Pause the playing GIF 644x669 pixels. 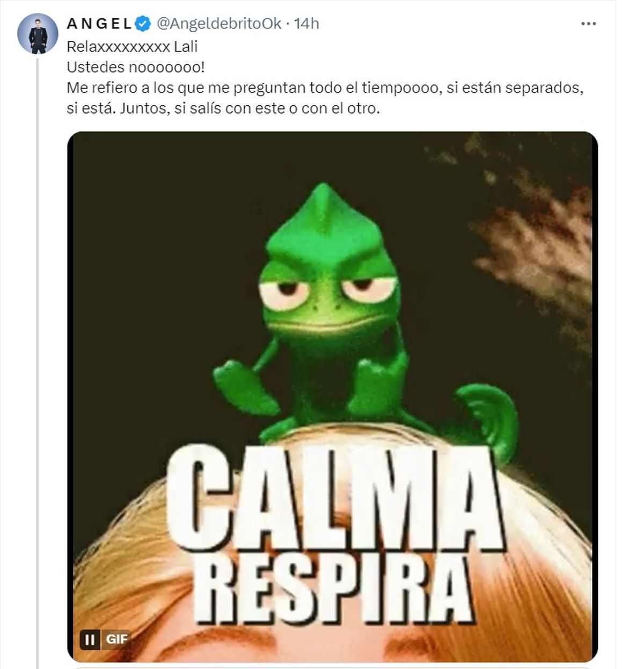[x=90, y=639]
